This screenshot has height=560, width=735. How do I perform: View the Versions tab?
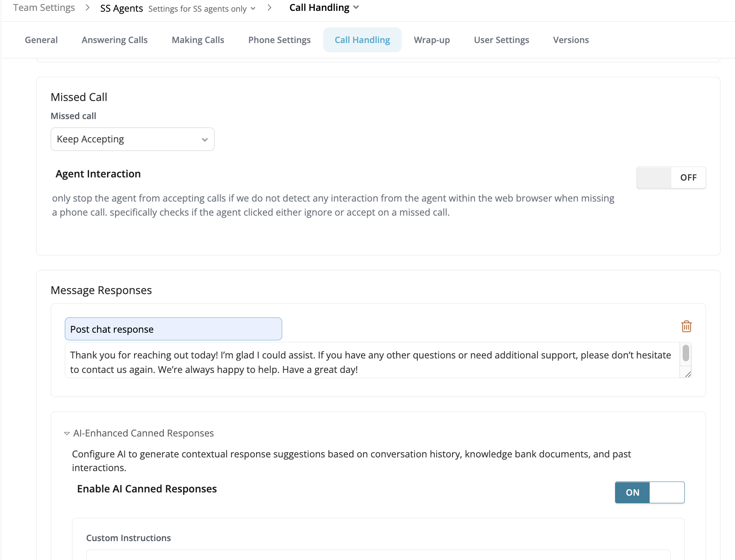click(571, 40)
